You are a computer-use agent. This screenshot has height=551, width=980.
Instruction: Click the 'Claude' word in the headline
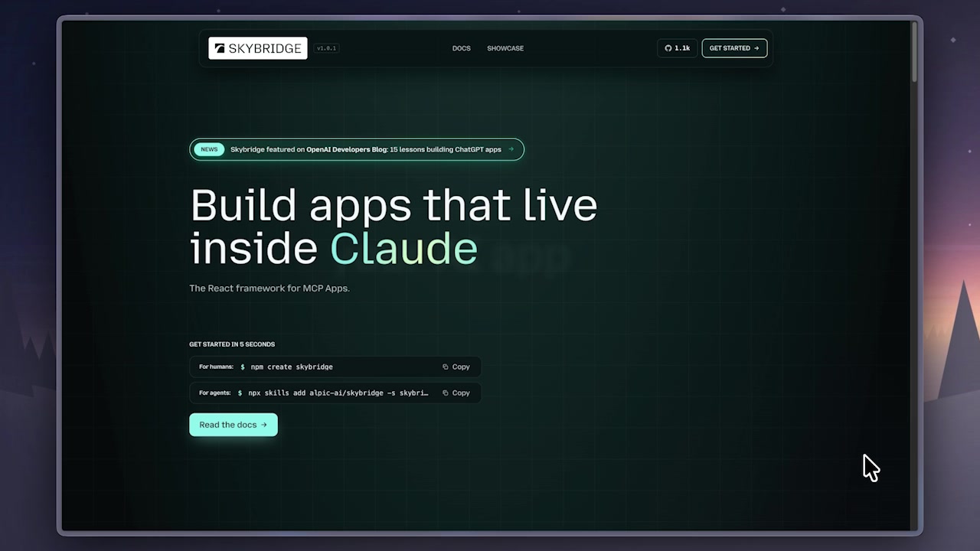(403, 249)
